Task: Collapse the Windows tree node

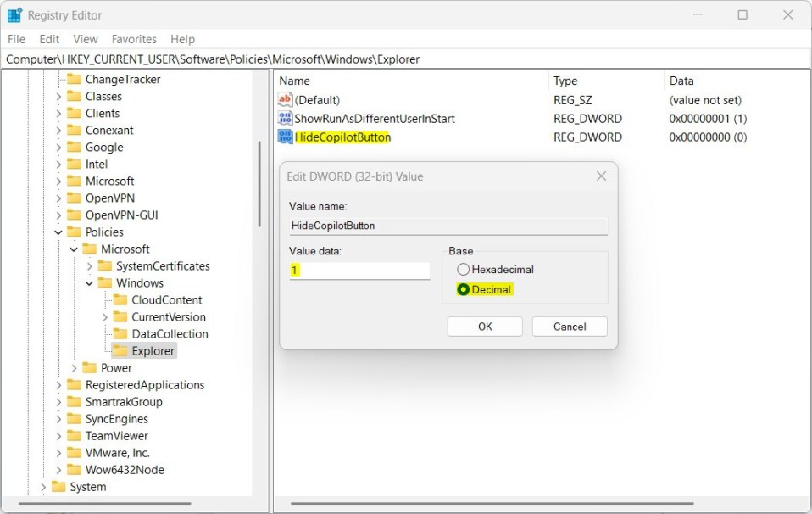Action: coord(89,283)
